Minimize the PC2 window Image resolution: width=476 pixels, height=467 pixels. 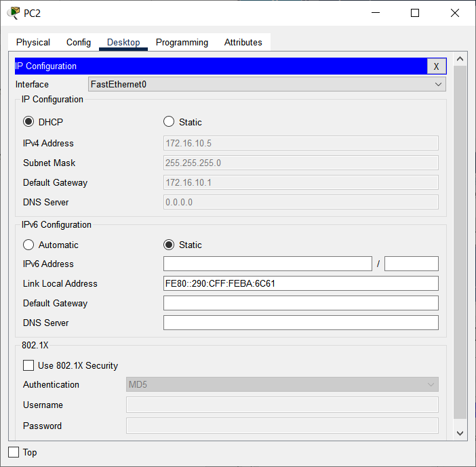click(376, 13)
